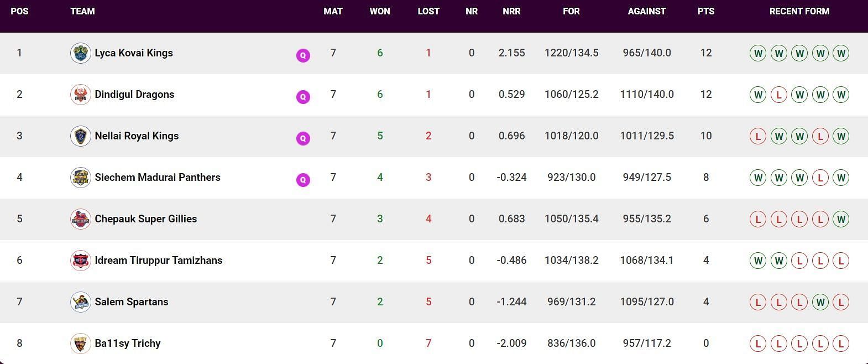868x364 pixels.
Task: Click the Q badge beside Siechem Madurai Panthers
Action: [303, 180]
